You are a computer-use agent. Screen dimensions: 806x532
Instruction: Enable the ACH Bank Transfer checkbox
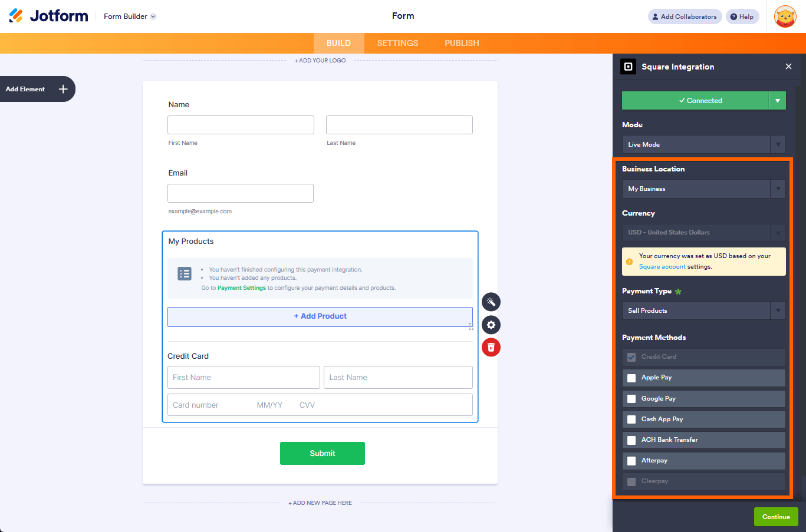(x=631, y=440)
